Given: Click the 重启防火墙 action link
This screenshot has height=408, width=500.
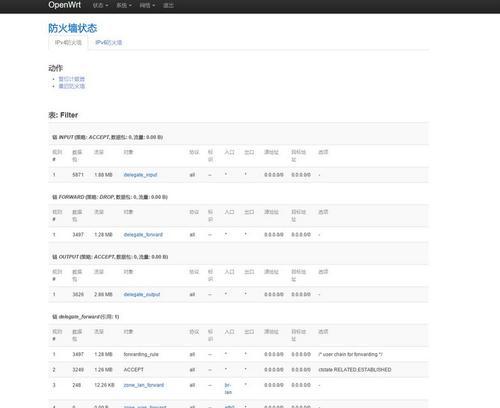Looking at the screenshot, I should [72, 86].
